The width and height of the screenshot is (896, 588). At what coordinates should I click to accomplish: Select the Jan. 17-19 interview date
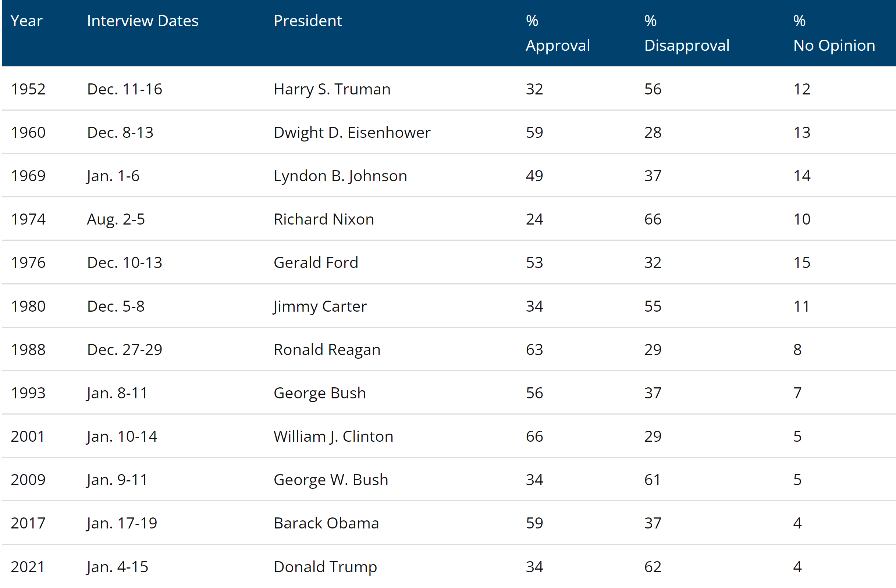click(122, 523)
